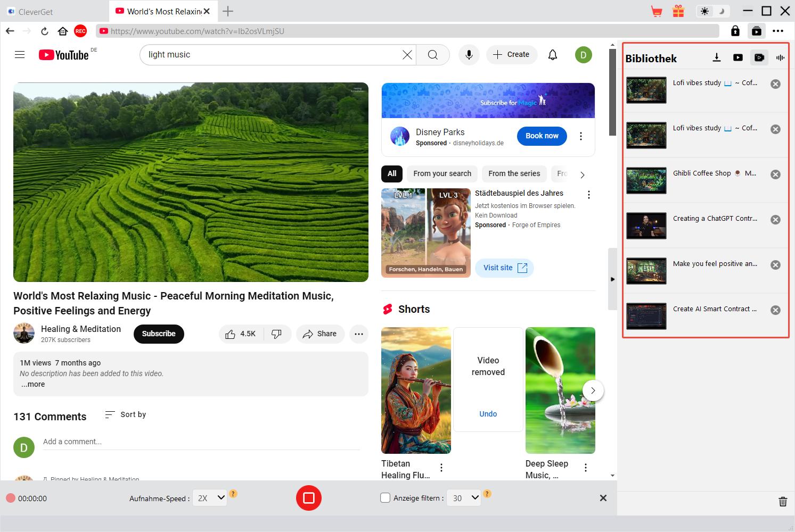
Task: Open the Aufnahme-Speed dropdown
Action: (x=209, y=498)
